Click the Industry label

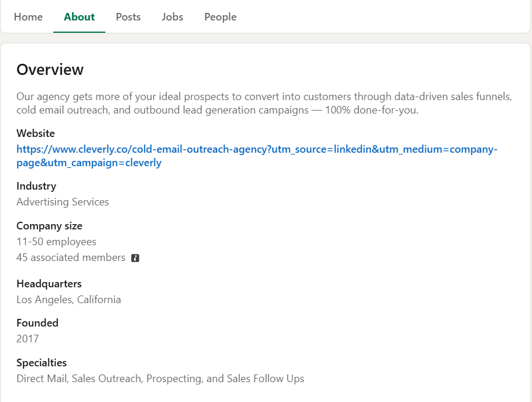[x=36, y=186]
